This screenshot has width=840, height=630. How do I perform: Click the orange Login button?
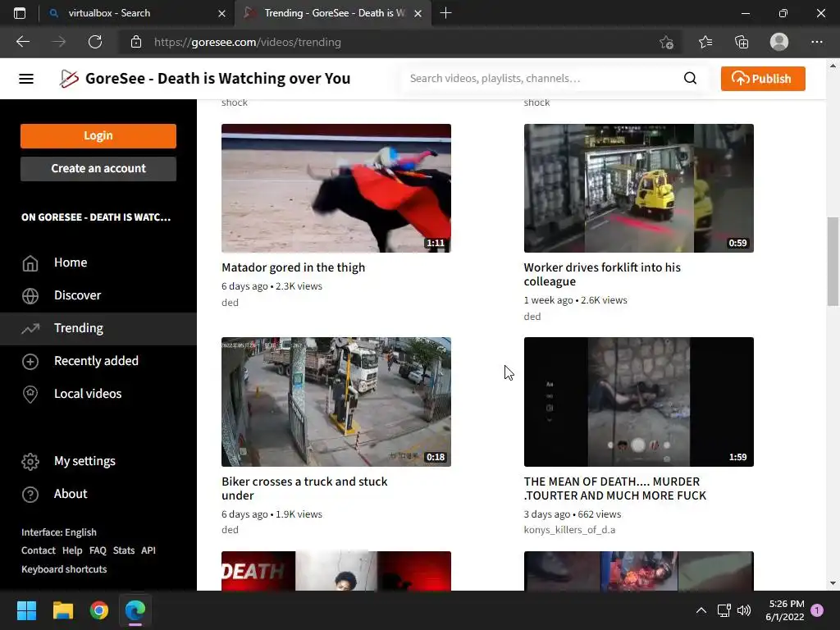coord(98,135)
